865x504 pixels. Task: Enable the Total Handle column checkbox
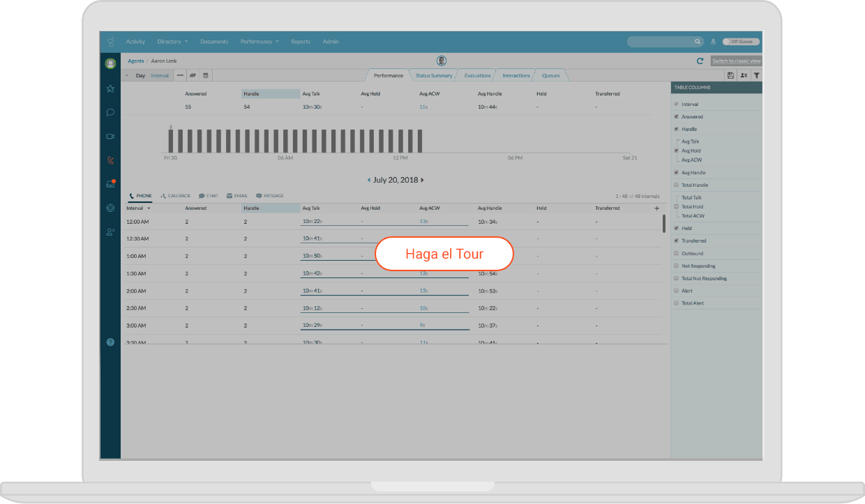[675, 185]
